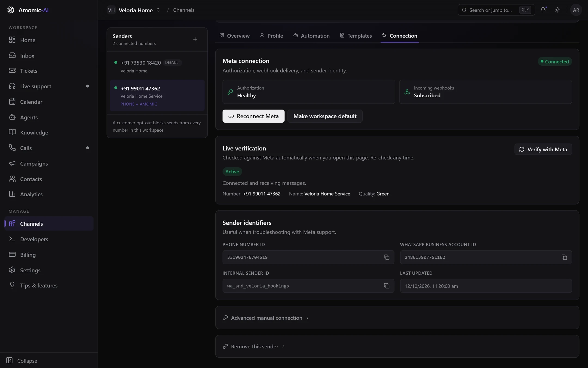Click the DEFAULT badge
This screenshot has height=368, width=588.
pyautogui.click(x=173, y=63)
